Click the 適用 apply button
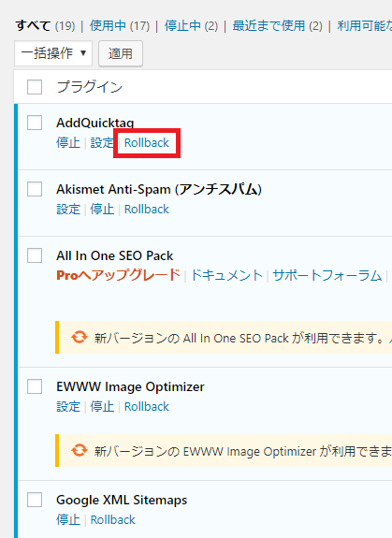The height and width of the screenshot is (538, 392). (x=121, y=53)
